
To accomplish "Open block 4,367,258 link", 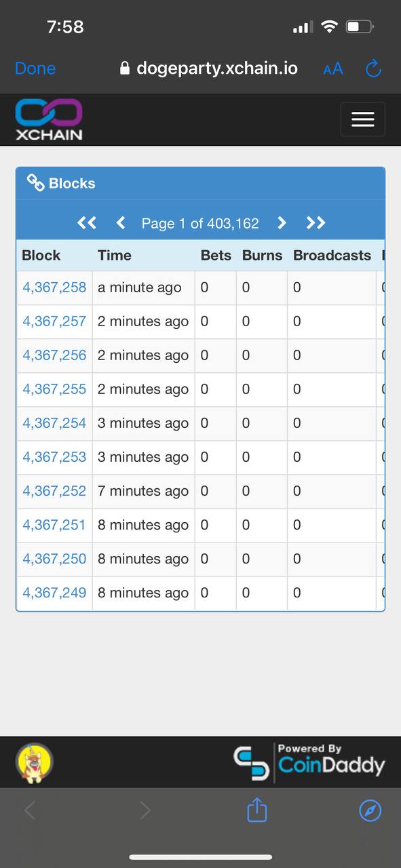I will coord(54,288).
